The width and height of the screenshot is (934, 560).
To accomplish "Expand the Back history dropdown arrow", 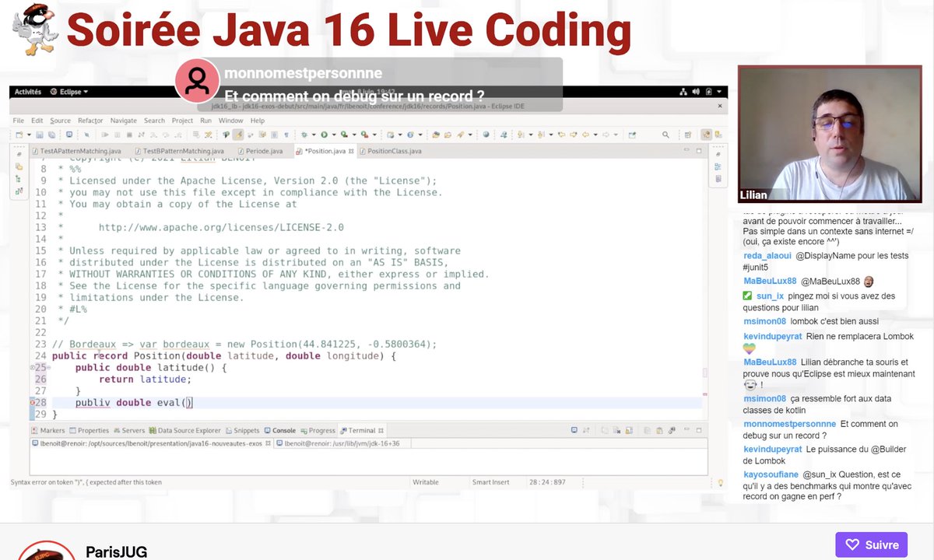I will pos(595,135).
